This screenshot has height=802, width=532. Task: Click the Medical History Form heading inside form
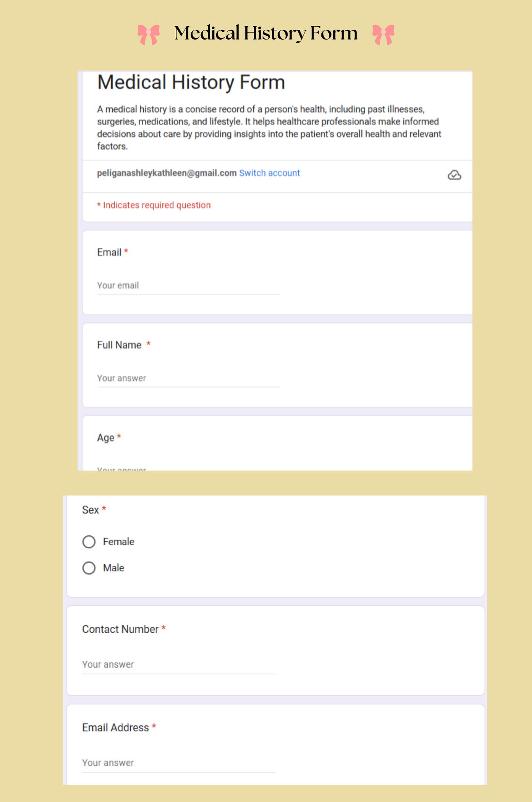click(191, 82)
